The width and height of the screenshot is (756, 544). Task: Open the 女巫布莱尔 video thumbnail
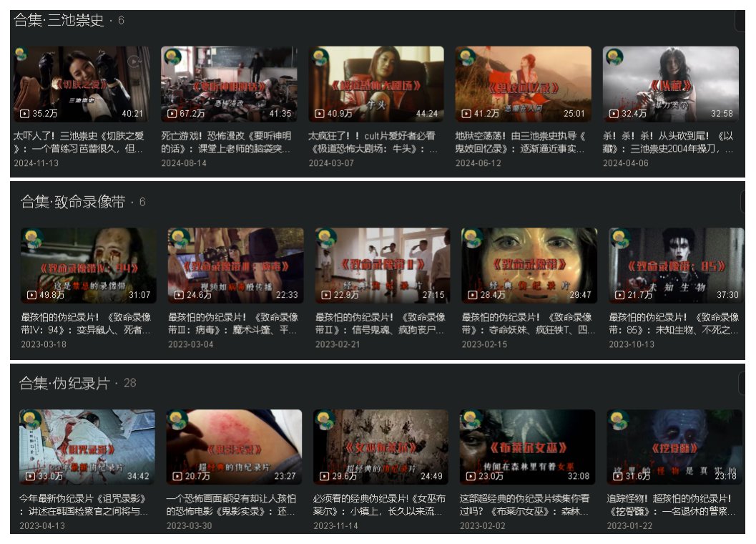[381, 447]
